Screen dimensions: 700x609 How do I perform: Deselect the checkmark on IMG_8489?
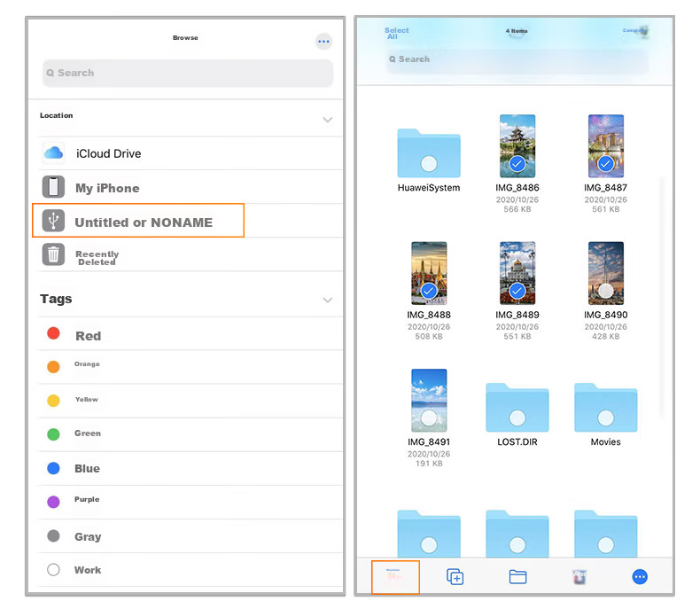(x=517, y=291)
